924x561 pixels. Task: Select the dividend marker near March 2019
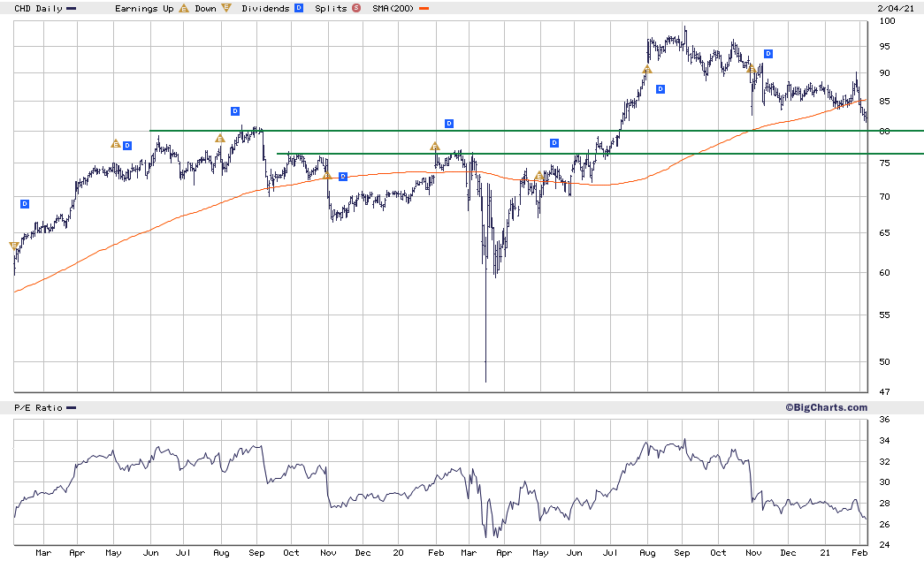[x=25, y=204]
